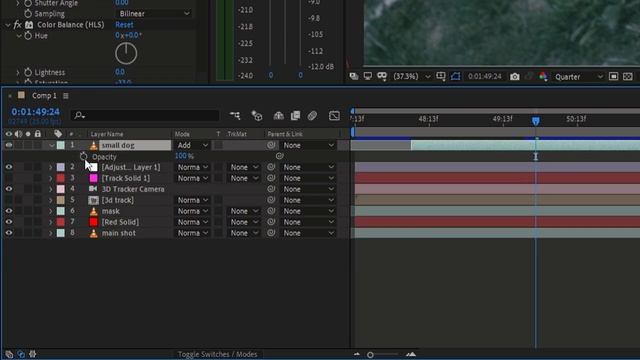Click timeline current time 0:01:49:24
Image resolution: width=640 pixels, height=360 pixels.
click(36, 112)
